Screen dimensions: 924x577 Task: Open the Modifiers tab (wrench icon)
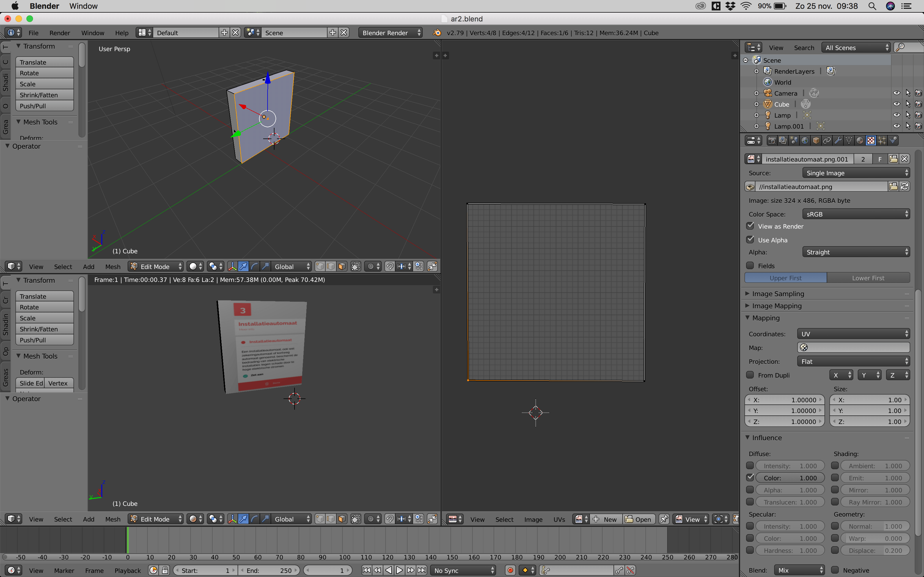click(837, 140)
